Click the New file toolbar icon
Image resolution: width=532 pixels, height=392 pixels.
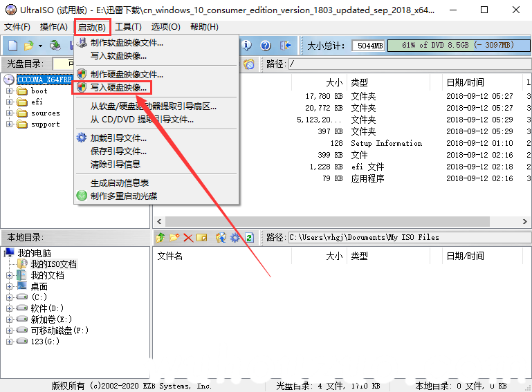coord(12,45)
